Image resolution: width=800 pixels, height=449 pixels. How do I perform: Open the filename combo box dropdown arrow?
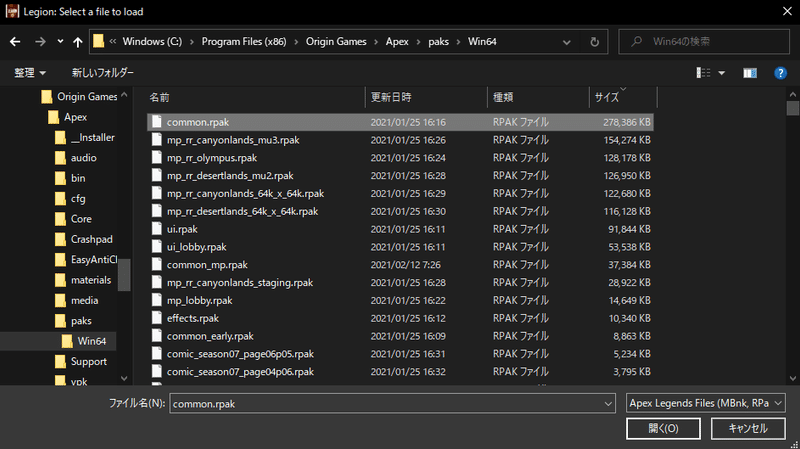tap(608, 404)
